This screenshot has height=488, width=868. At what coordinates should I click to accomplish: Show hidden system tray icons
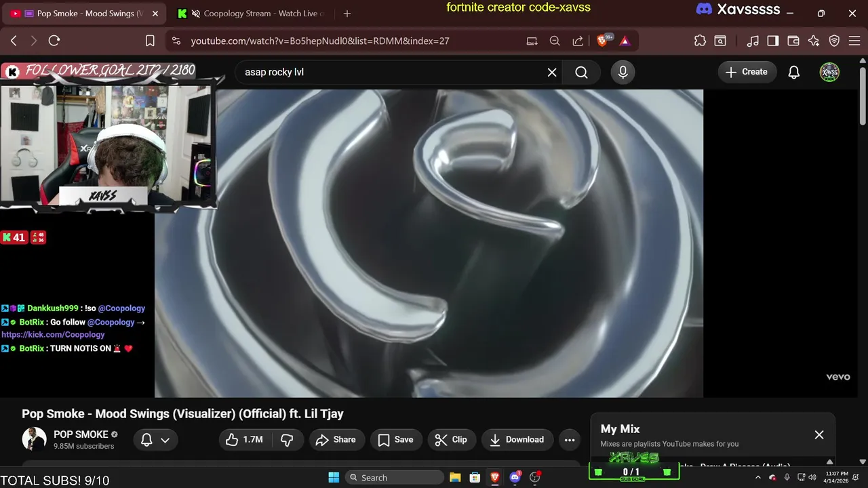pyautogui.click(x=758, y=477)
